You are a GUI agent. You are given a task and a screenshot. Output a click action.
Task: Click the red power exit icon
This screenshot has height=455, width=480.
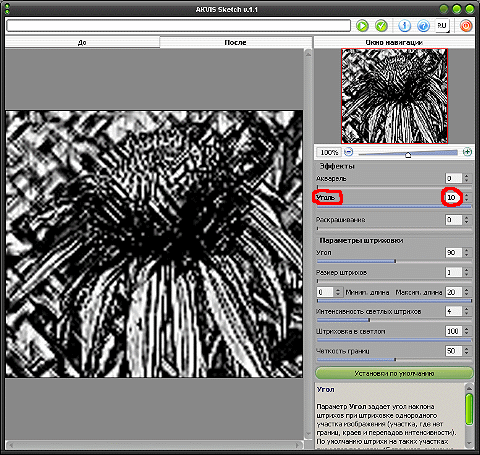(x=466, y=26)
